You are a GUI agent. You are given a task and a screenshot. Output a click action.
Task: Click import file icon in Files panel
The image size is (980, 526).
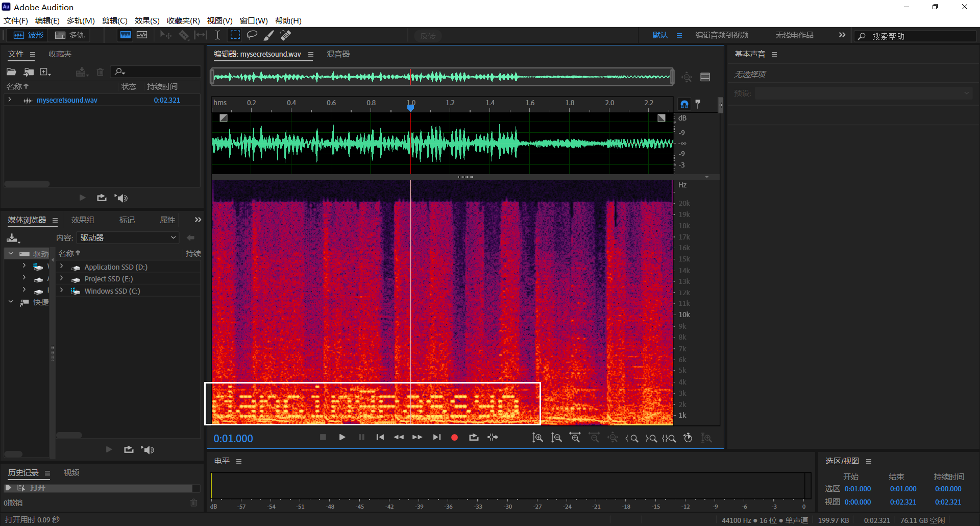coord(29,72)
